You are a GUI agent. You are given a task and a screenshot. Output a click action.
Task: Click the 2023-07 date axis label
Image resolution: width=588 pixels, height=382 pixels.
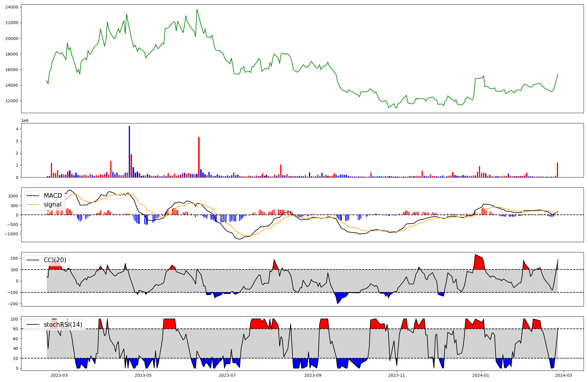[227, 375]
